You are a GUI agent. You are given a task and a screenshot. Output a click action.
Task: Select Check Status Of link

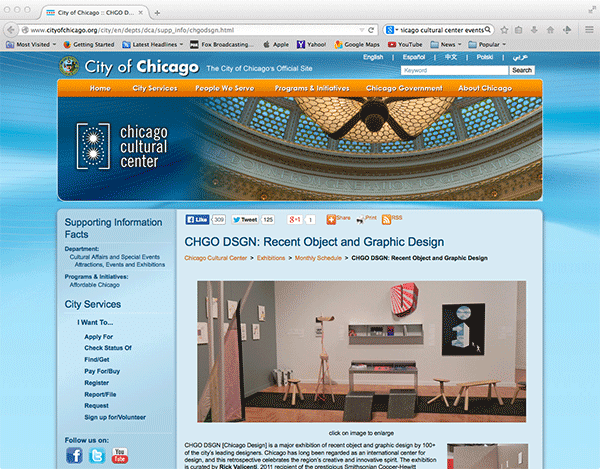108,348
